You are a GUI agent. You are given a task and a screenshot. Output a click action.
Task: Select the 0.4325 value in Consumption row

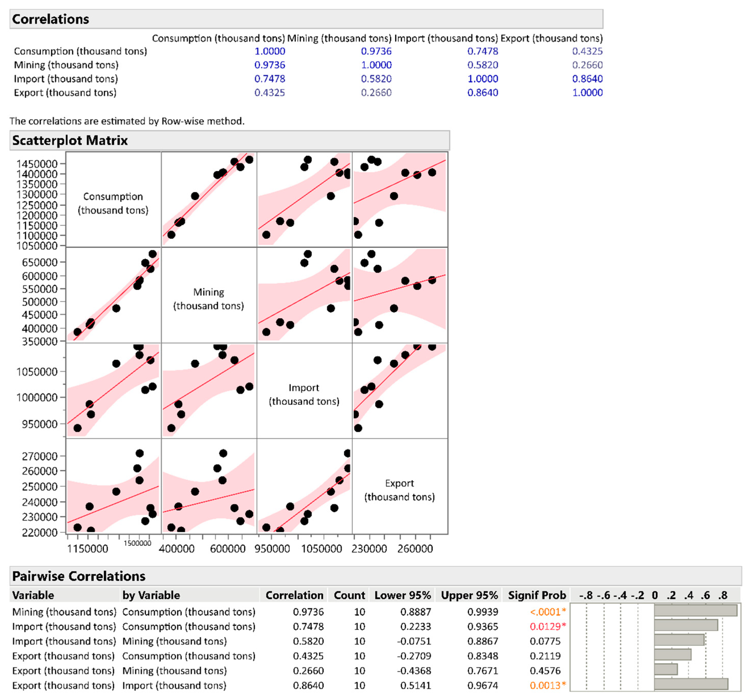tap(587, 51)
